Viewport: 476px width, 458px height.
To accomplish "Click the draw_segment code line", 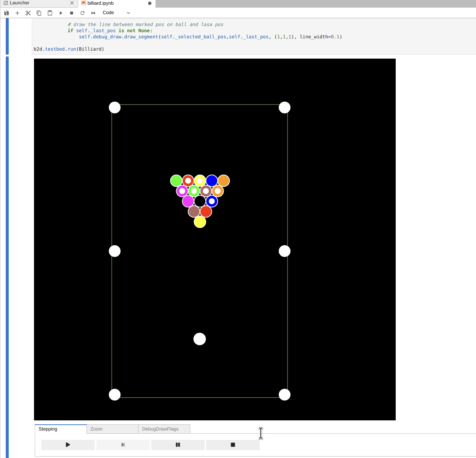I will pos(211,37).
